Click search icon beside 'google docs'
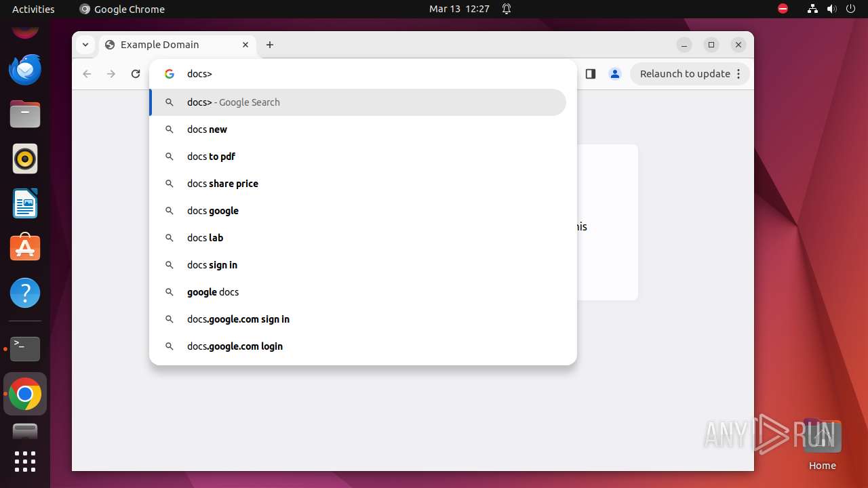The image size is (868, 488). (x=170, y=292)
